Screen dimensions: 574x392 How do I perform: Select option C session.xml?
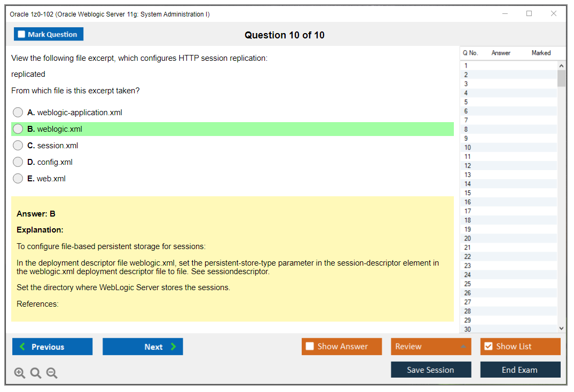click(x=18, y=146)
